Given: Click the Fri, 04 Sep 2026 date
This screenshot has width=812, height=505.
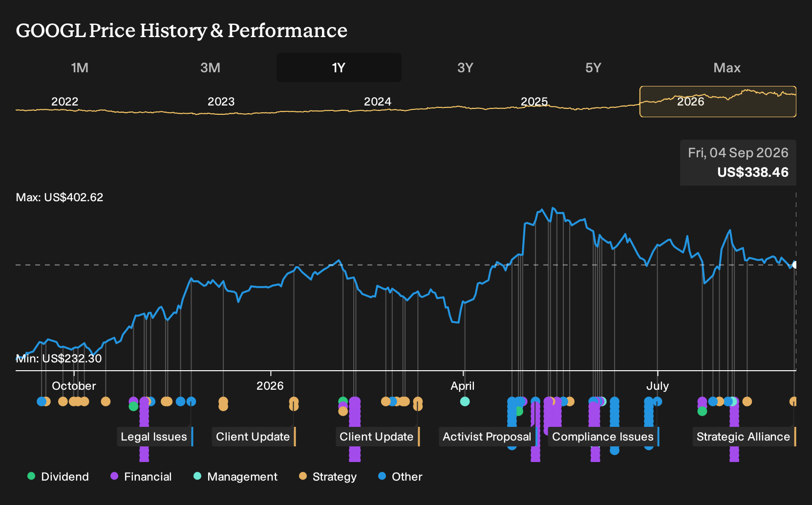Looking at the screenshot, I should [738, 153].
